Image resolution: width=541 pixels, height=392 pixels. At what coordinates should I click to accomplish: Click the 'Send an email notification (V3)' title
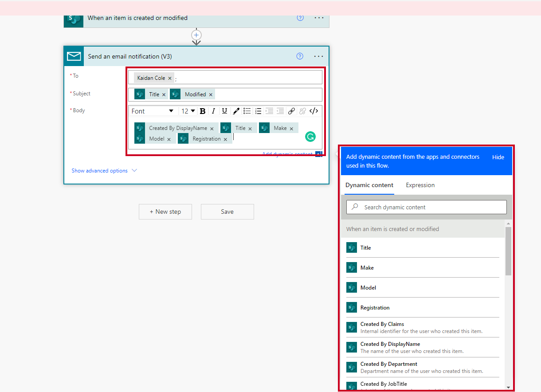click(x=130, y=56)
